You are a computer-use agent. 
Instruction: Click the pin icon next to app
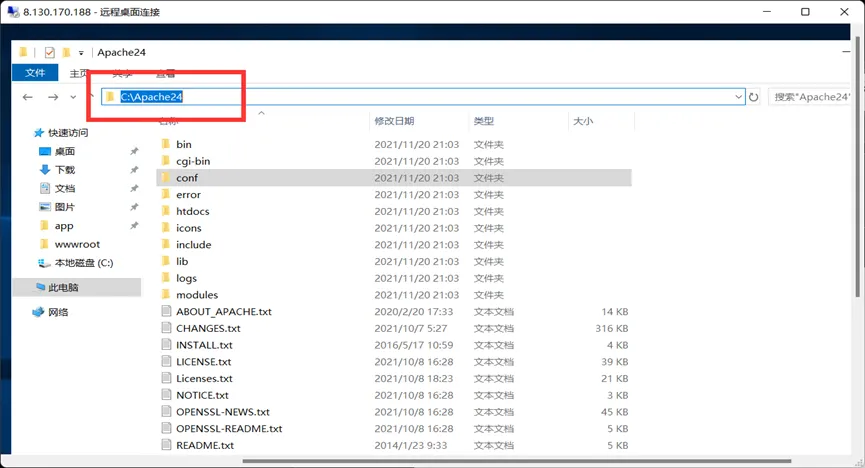click(x=134, y=225)
